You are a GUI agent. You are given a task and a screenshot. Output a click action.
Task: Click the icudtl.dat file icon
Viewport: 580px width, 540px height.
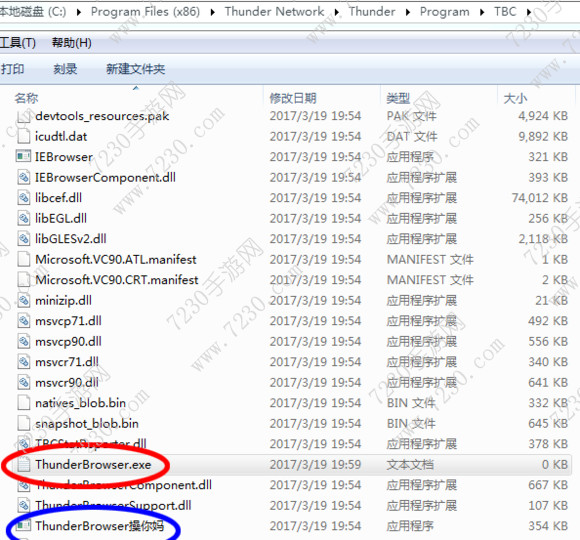point(24,136)
